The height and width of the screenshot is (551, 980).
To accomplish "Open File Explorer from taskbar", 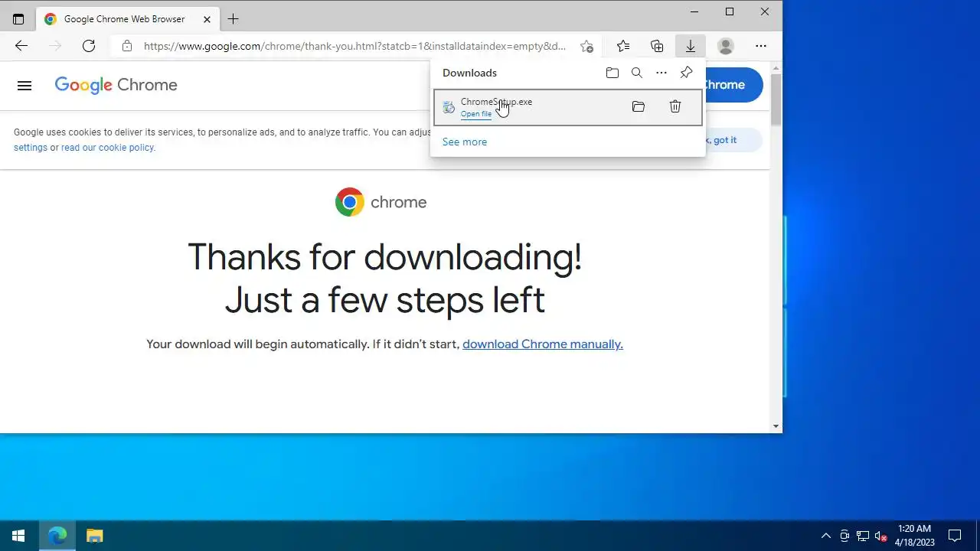I will click(x=94, y=536).
